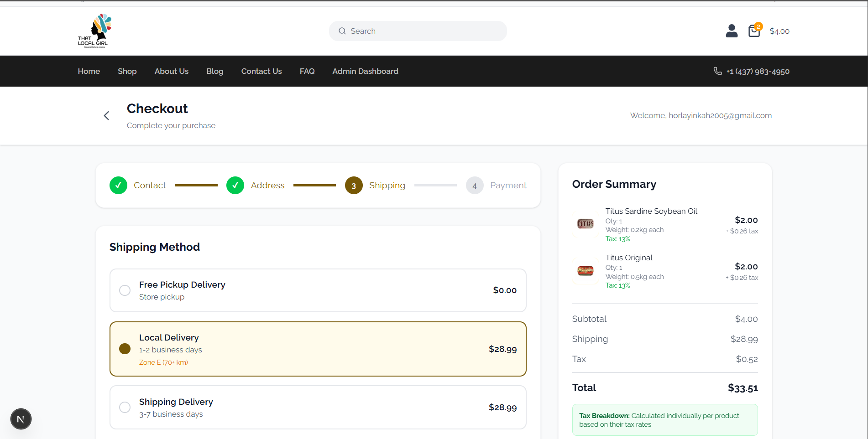
Task: Open the Contact Us page
Action: (x=261, y=71)
